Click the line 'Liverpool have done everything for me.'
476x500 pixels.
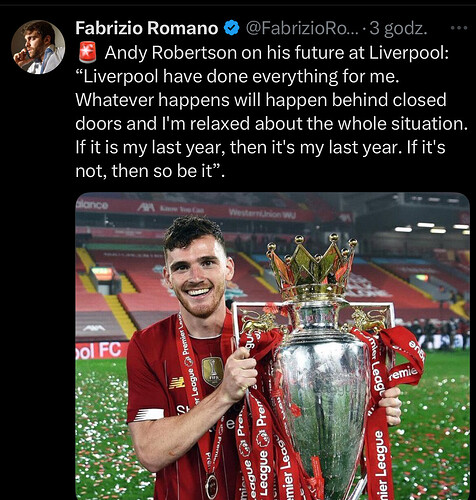pyautogui.click(x=239, y=76)
